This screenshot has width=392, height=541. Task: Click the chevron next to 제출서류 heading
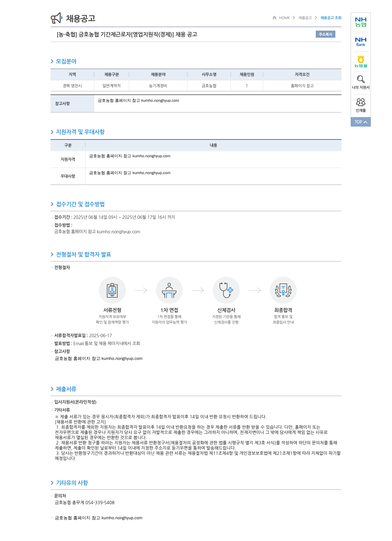click(52, 389)
